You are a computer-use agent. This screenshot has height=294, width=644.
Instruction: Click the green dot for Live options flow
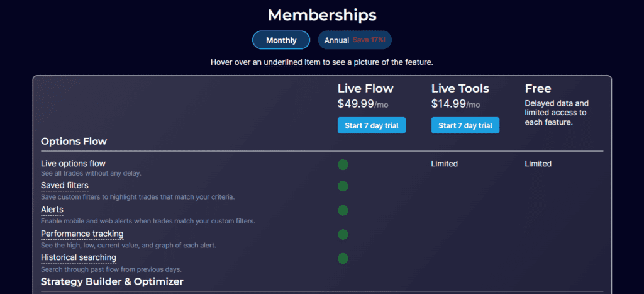pyautogui.click(x=343, y=164)
